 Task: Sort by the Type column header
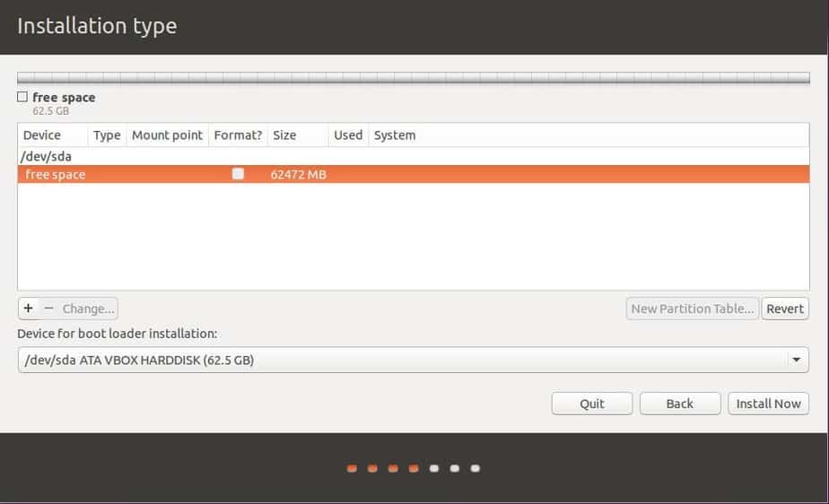[107, 135]
